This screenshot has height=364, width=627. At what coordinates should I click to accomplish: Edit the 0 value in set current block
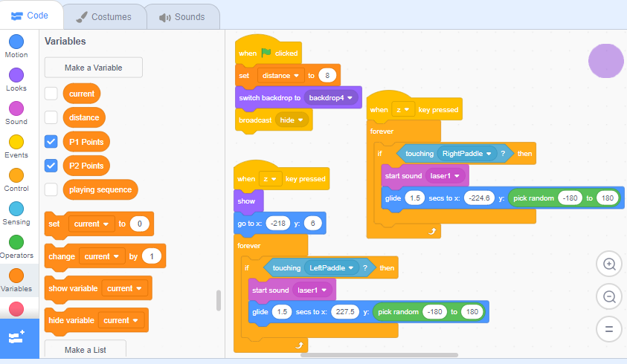pyautogui.click(x=140, y=224)
